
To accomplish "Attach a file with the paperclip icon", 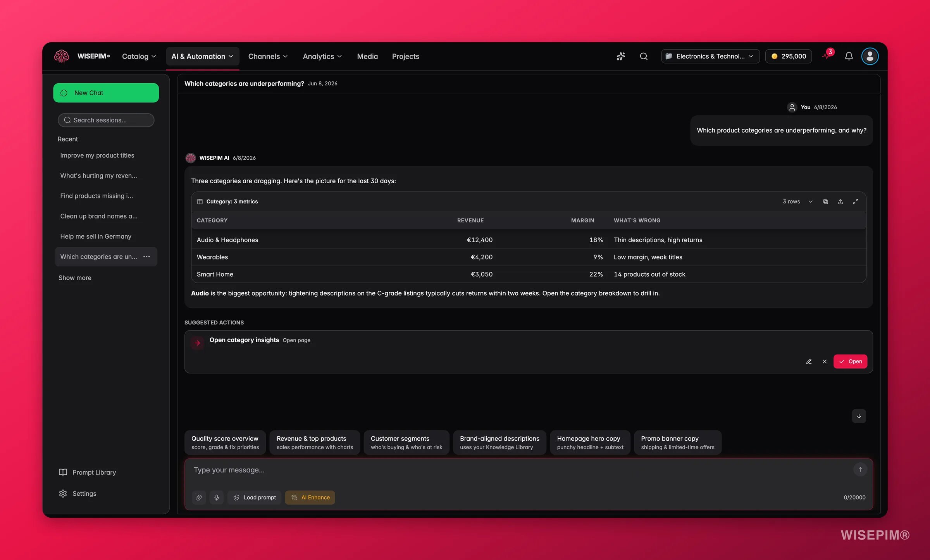I will click(199, 497).
